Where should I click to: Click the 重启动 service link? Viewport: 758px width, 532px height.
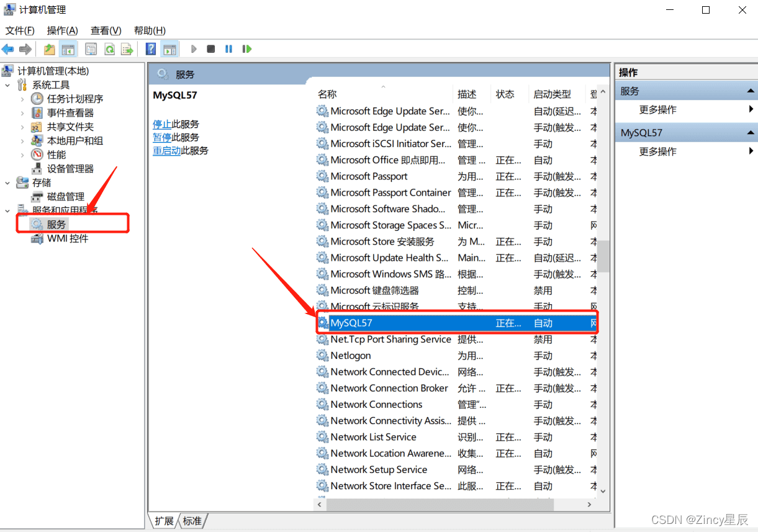tap(166, 151)
